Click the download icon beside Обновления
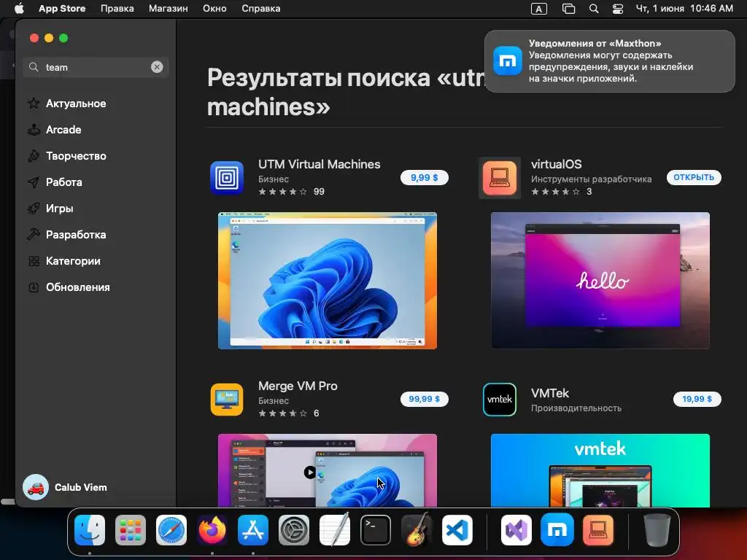The width and height of the screenshot is (747, 560). pos(34,287)
